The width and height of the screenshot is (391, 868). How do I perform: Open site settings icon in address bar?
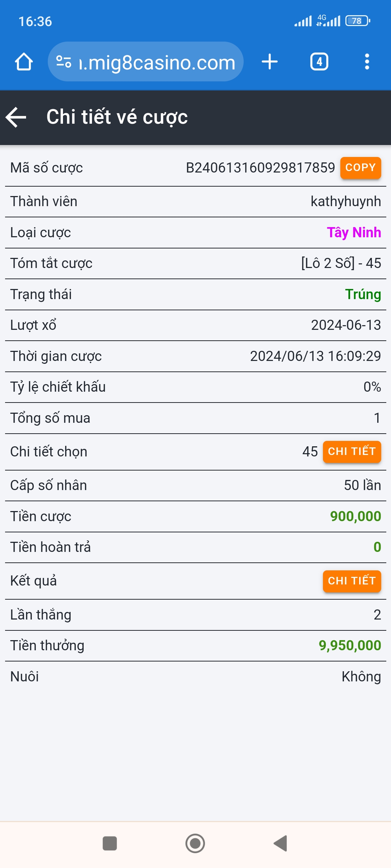[x=64, y=62]
